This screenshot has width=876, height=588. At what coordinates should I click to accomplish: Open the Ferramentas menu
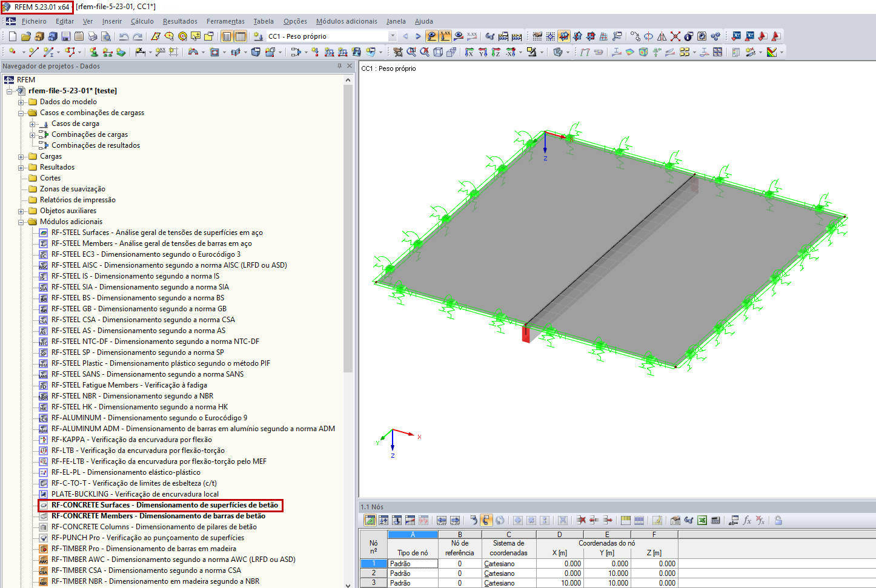pos(225,21)
